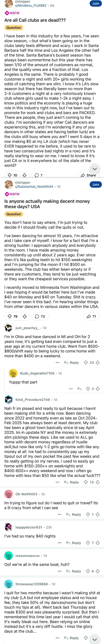Downvote the decent money post
104x644 pixels.
pyautogui.click(x=25, y=317)
